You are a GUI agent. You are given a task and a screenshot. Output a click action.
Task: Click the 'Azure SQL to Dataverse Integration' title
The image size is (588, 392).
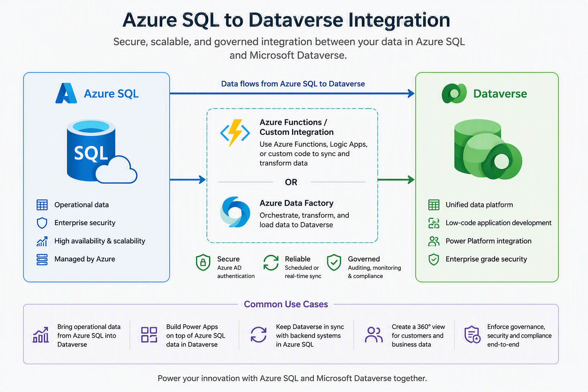click(x=286, y=20)
